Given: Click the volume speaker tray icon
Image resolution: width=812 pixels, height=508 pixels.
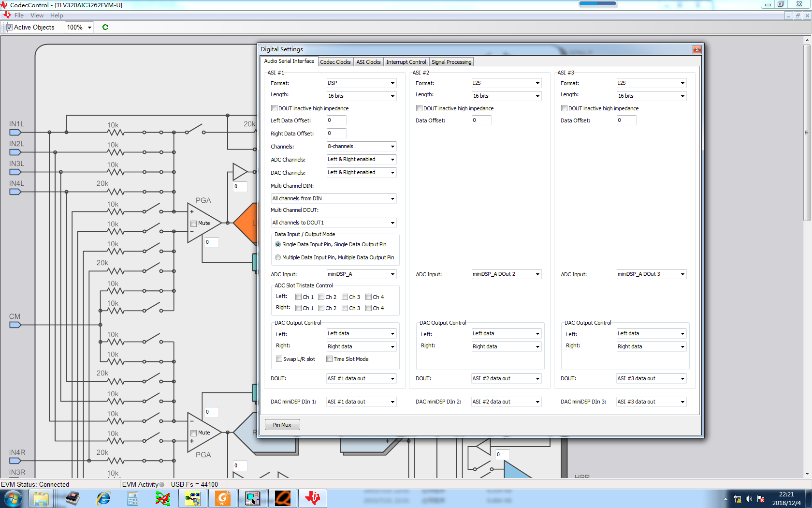Looking at the screenshot, I should [x=749, y=499].
